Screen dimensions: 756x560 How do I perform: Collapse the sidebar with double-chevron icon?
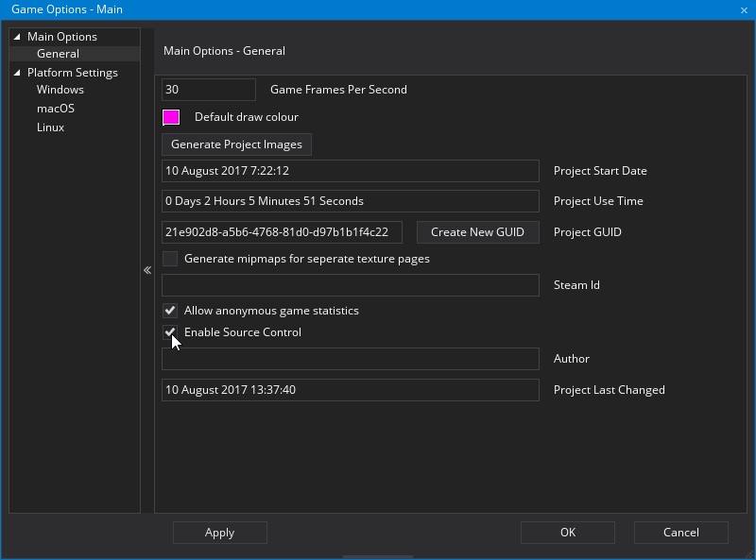click(x=147, y=270)
